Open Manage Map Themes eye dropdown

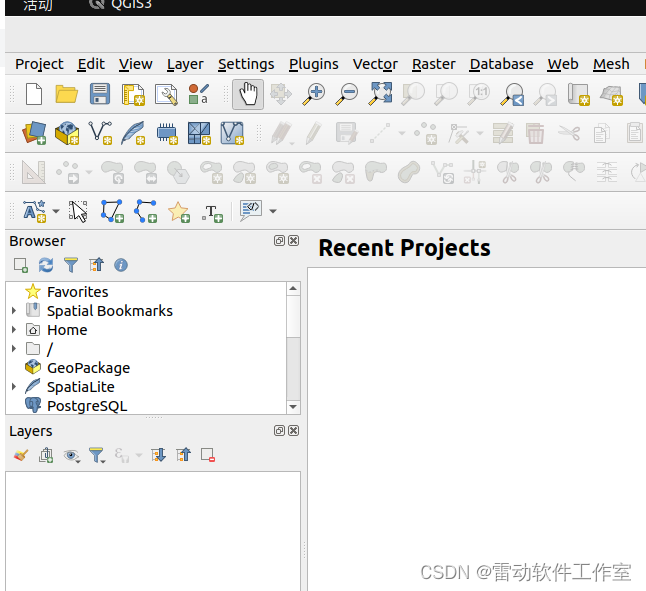[x=72, y=456]
